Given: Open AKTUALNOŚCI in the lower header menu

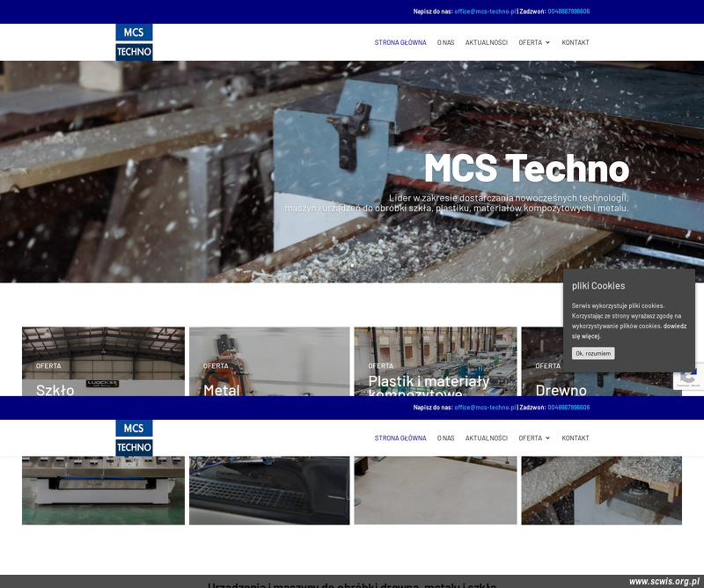Looking at the screenshot, I should [487, 438].
